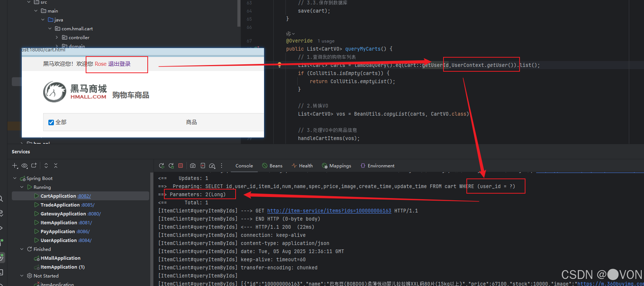The image size is (644, 286).
Task: Open the CartApplication :8082/ port link
Action: tap(84, 196)
